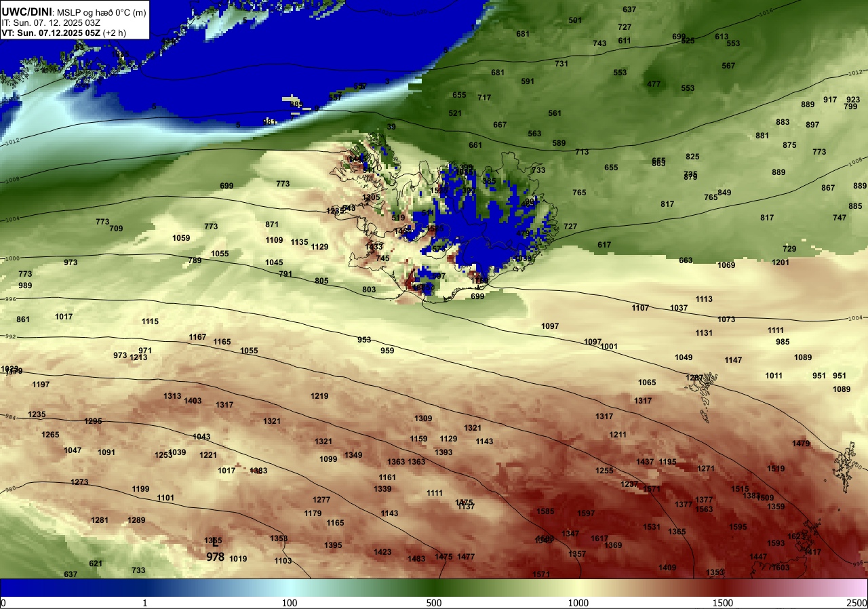Click the height value 621

click(96, 564)
